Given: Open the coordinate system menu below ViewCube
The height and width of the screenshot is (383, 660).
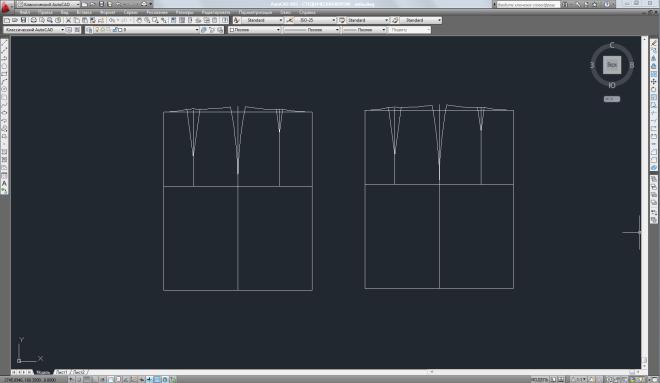Looking at the screenshot, I should click(612, 99).
